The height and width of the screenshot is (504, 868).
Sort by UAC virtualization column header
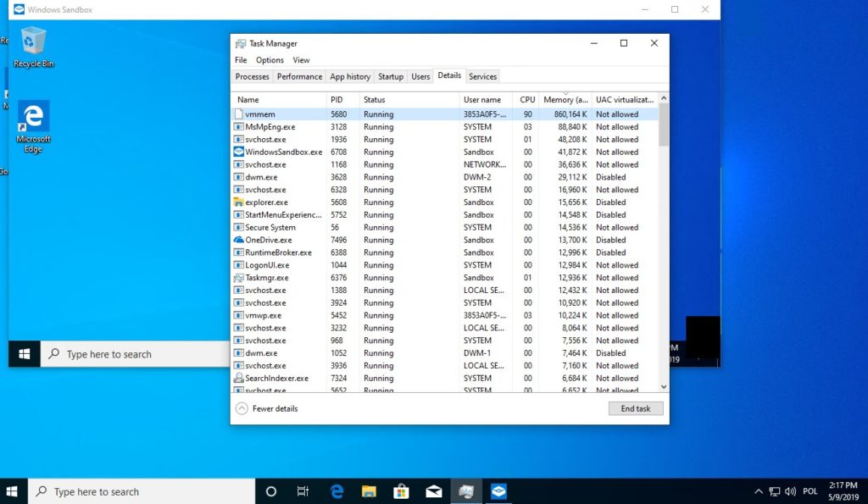pos(625,100)
